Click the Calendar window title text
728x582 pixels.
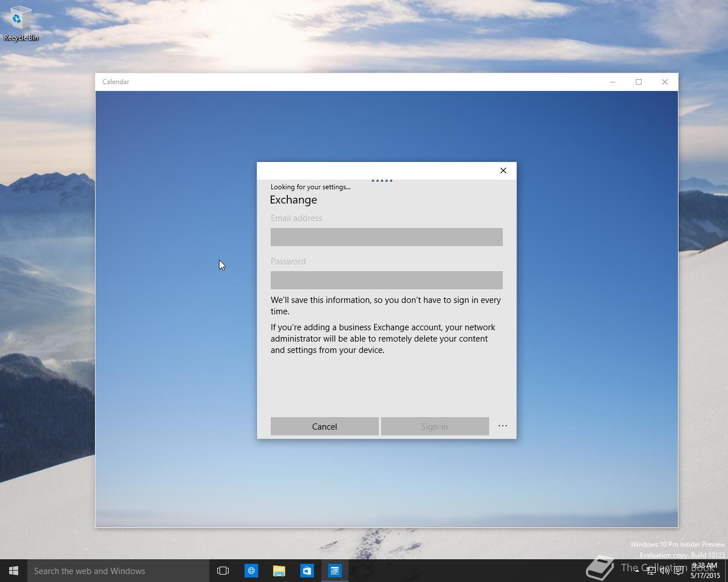tap(116, 82)
